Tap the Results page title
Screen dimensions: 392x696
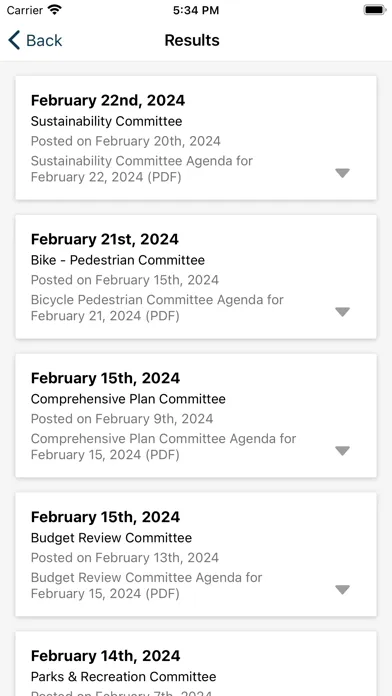coord(192,40)
